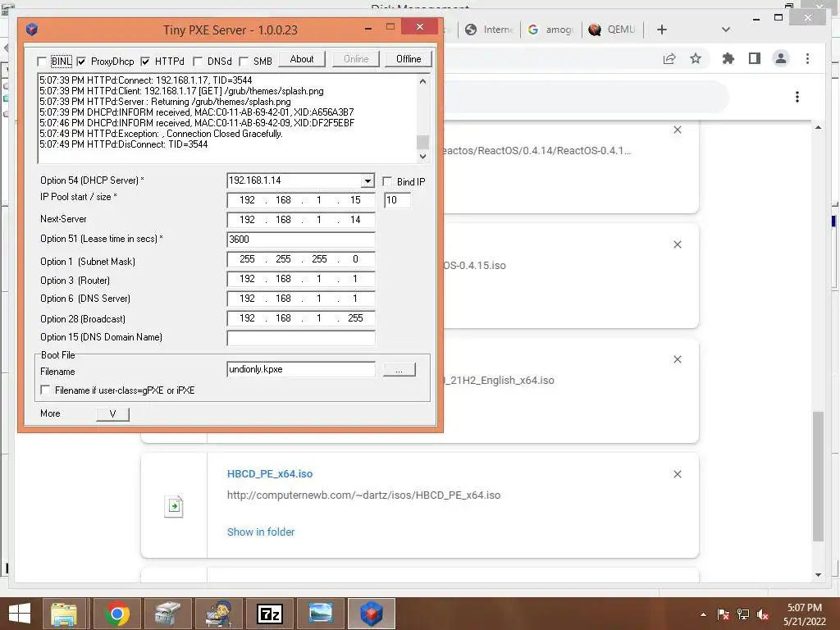
Task: Enable the BINL checkbox
Action: click(x=42, y=62)
